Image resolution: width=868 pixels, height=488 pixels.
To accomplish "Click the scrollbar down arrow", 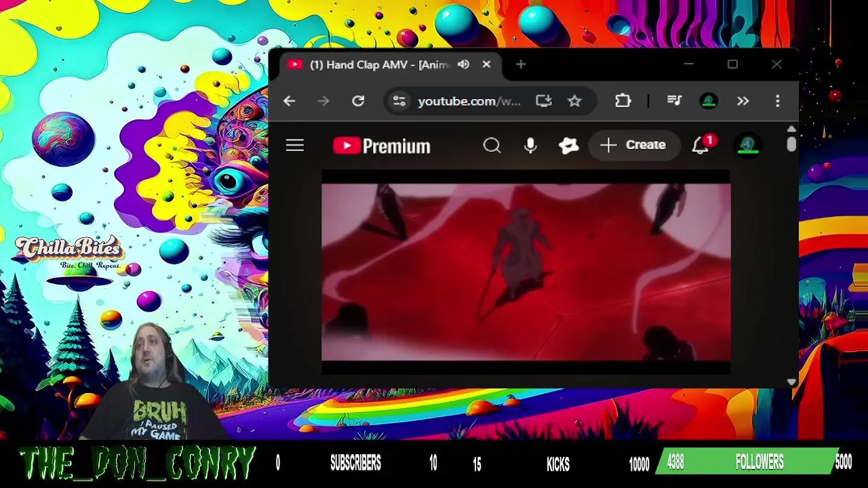I will point(791,382).
